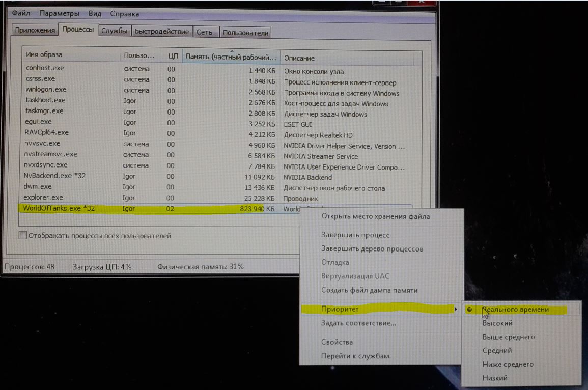Screen dimensions: 588x390
Task: Open the 'Приложения' tab
Action: [x=35, y=31]
